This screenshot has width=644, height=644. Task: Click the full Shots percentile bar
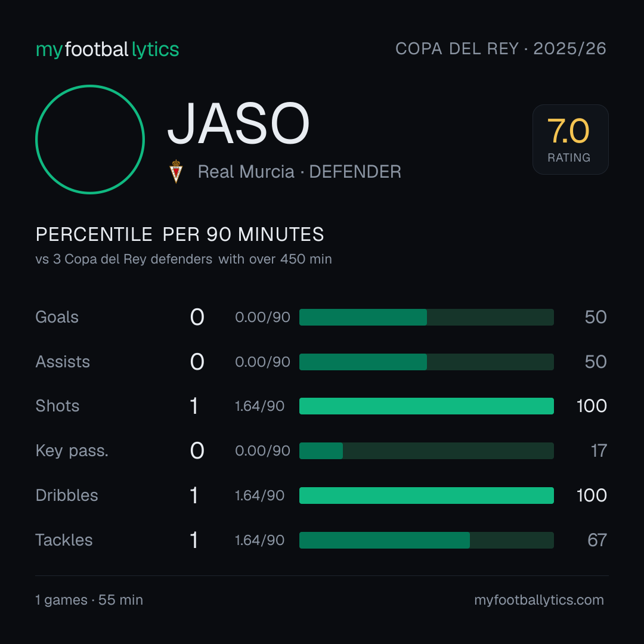pos(426,406)
